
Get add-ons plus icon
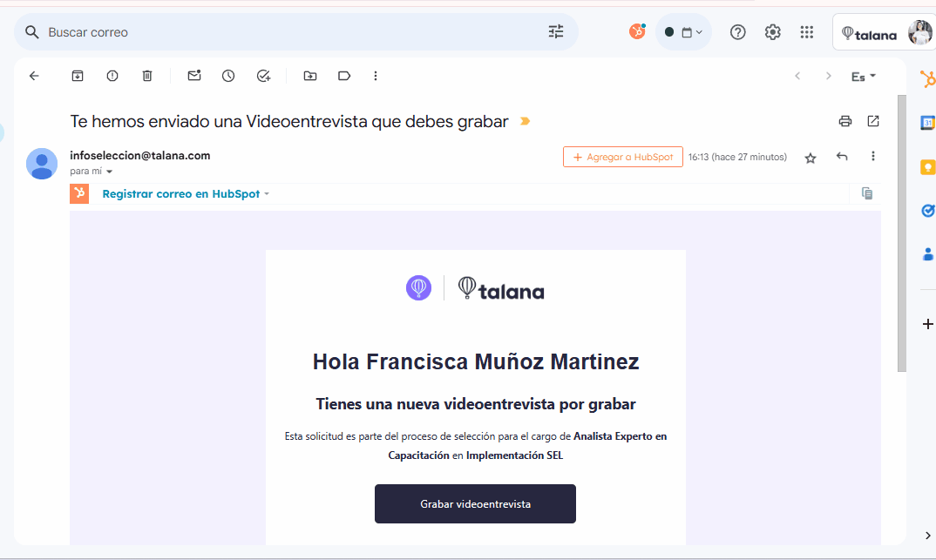(x=927, y=324)
